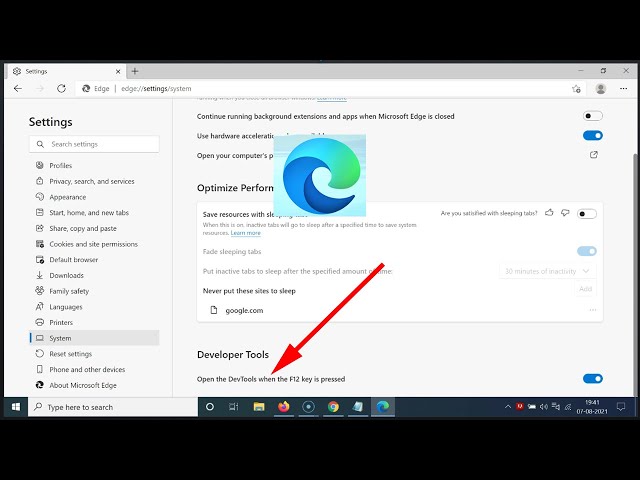Switch to Microsoft Edge taskbar icon
Image resolution: width=640 pixels, height=480 pixels.
[x=382, y=407]
